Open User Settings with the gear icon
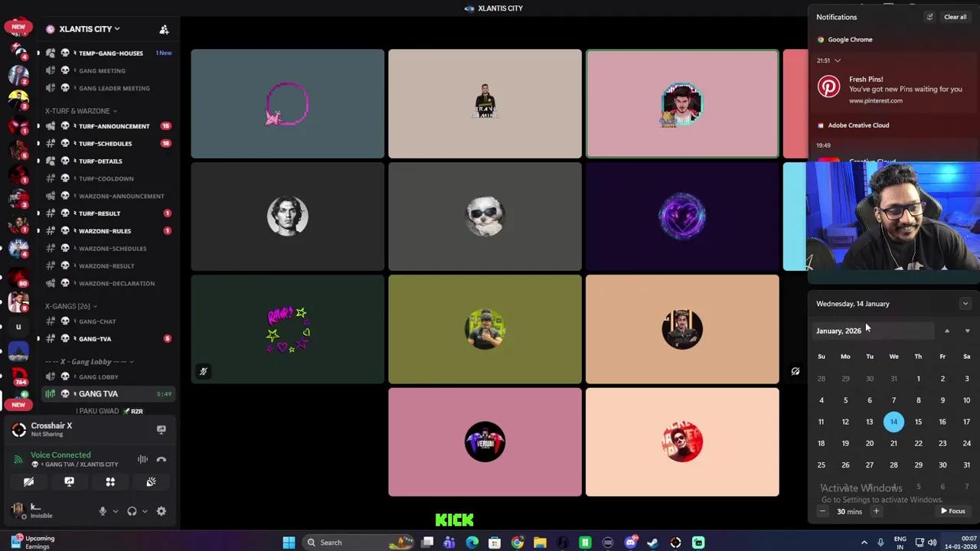 point(161,511)
